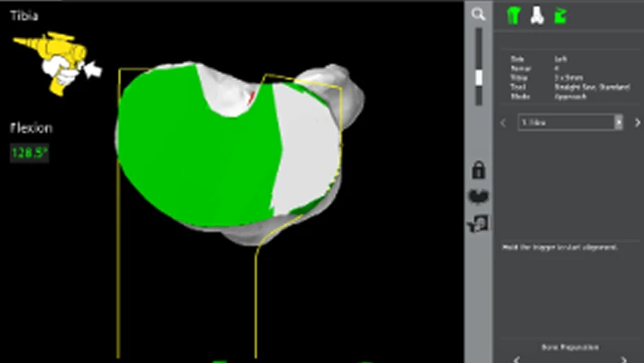644x363 pixels.
Task: Go to page after Bone Preparation
Action: pos(624,358)
